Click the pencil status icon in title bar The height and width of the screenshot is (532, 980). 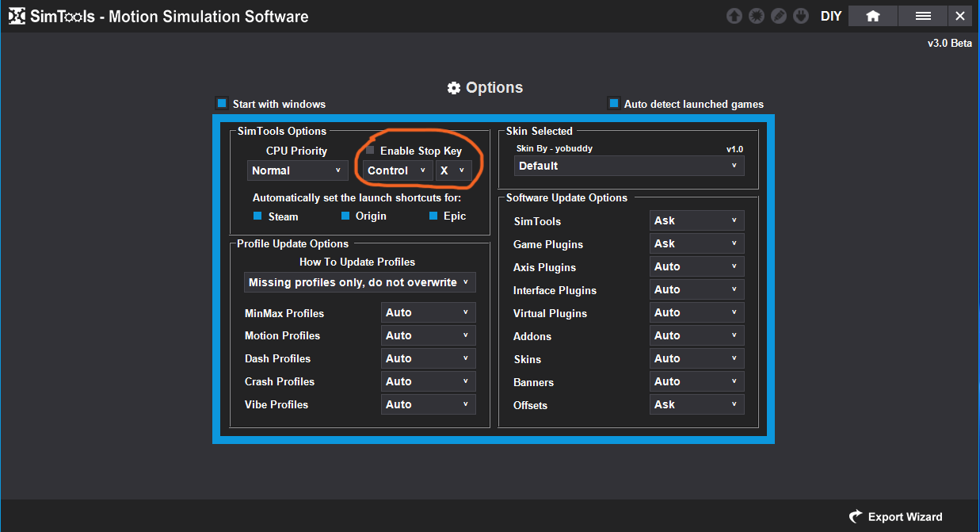tap(779, 16)
